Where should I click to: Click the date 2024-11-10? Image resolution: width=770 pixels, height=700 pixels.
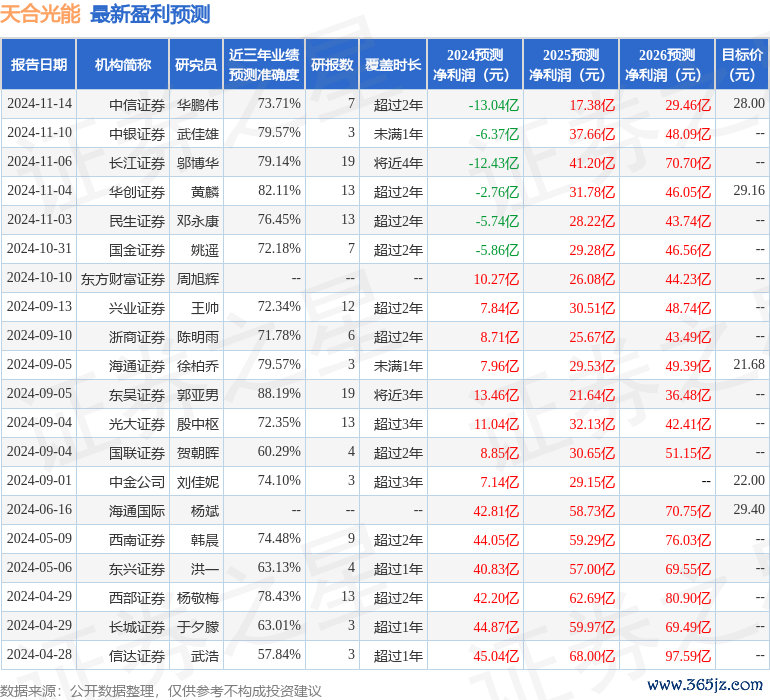[x=39, y=133]
